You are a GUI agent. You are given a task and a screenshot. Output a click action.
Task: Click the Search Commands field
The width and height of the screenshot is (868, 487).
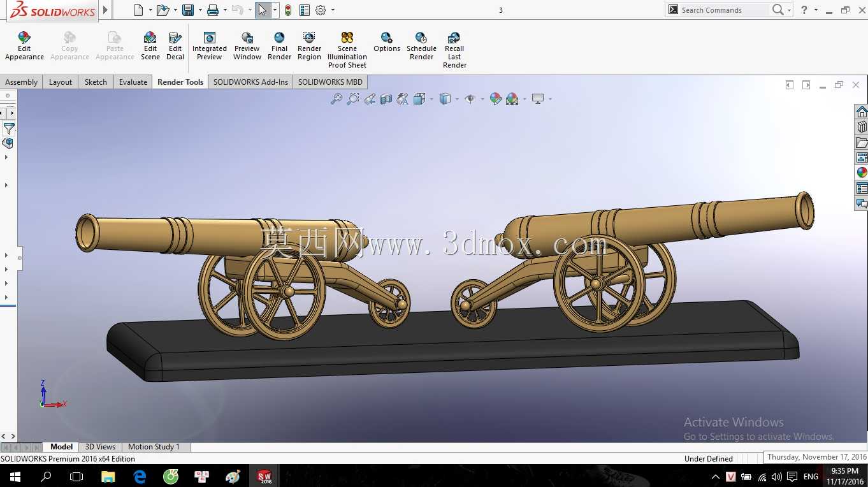pos(724,10)
